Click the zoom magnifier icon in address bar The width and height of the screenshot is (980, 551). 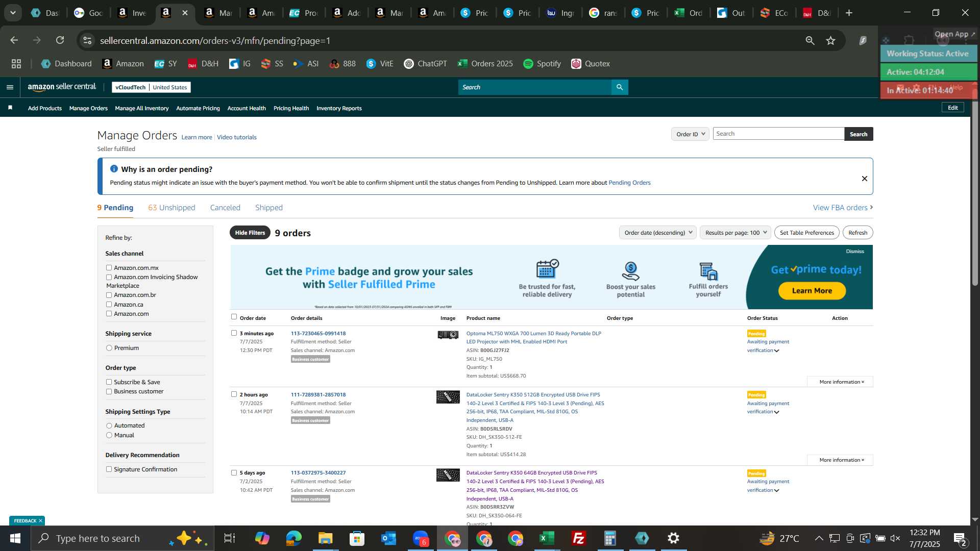click(810, 40)
